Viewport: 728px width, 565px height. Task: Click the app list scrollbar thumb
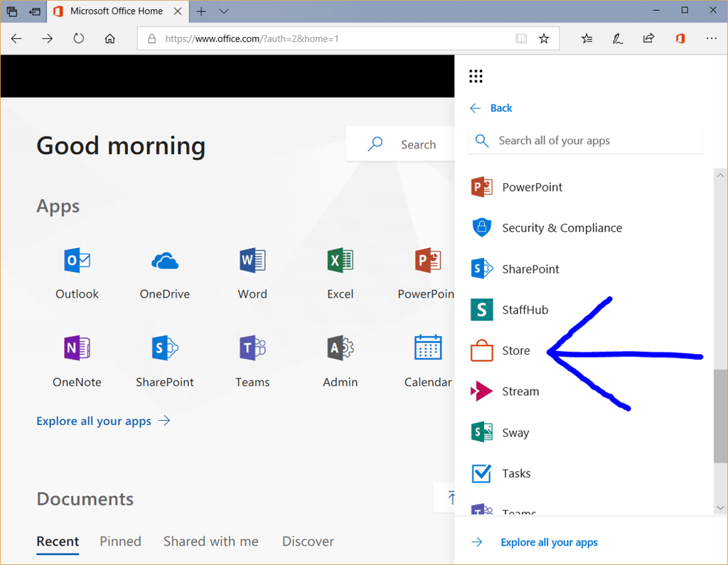click(720, 416)
